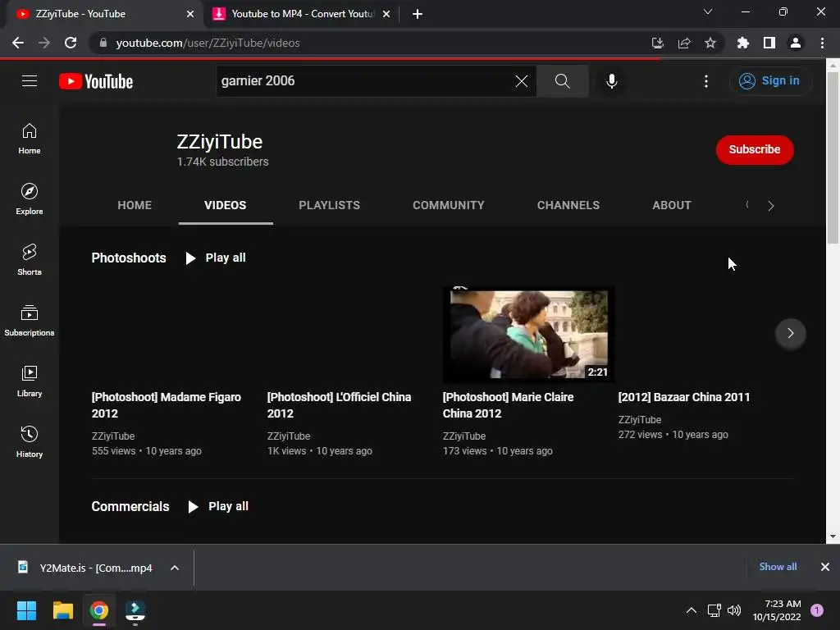Screen dimensions: 840x630
Task: Play all Photoshoots videos
Action: click(216, 258)
